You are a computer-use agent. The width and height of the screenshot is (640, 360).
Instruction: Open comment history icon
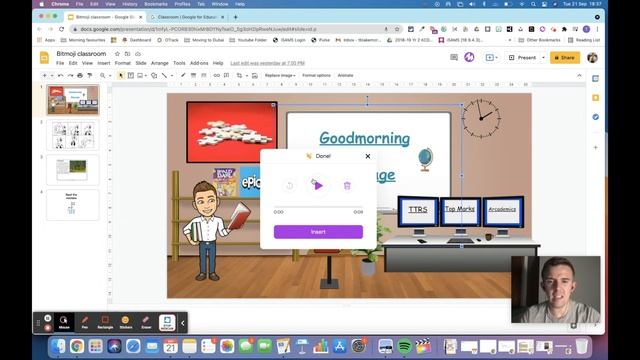[x=454, y=58]
